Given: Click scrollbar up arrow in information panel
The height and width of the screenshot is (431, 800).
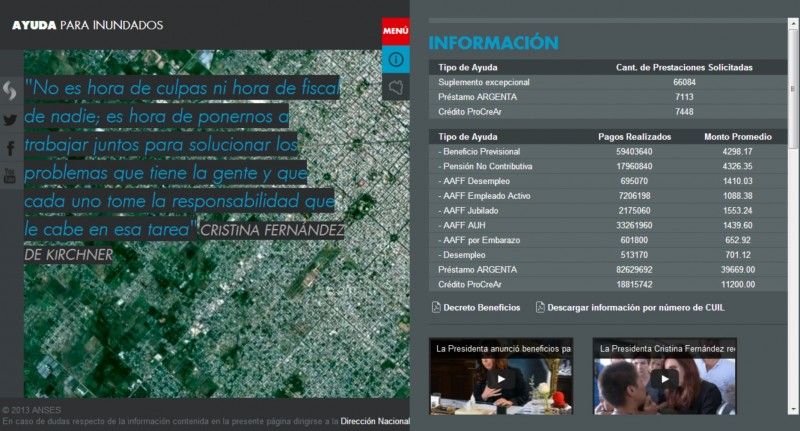Looking at the screenshot, I should (x=793, y=23).
